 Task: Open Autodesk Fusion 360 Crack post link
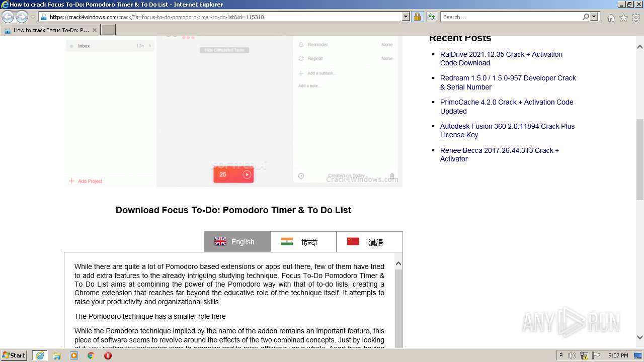tap(507, 130)
